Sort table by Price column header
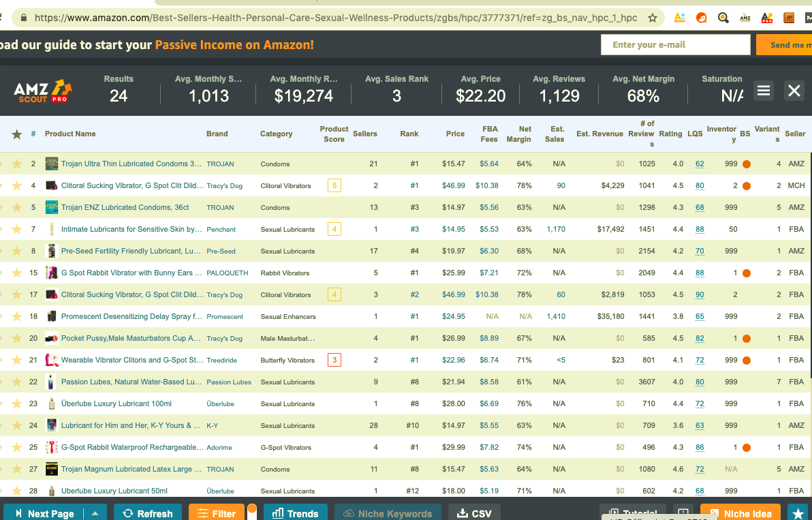The height and width of the screenshot is (520, 812). click(455, 134)
